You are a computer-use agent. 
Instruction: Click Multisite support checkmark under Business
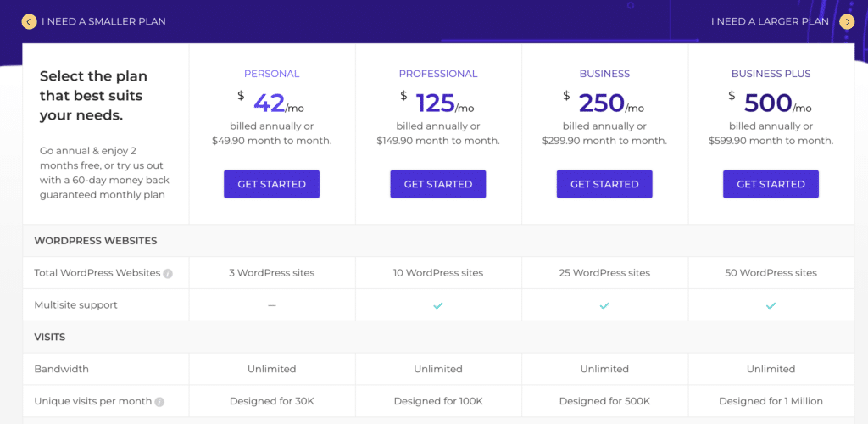[x=604, y=305]
